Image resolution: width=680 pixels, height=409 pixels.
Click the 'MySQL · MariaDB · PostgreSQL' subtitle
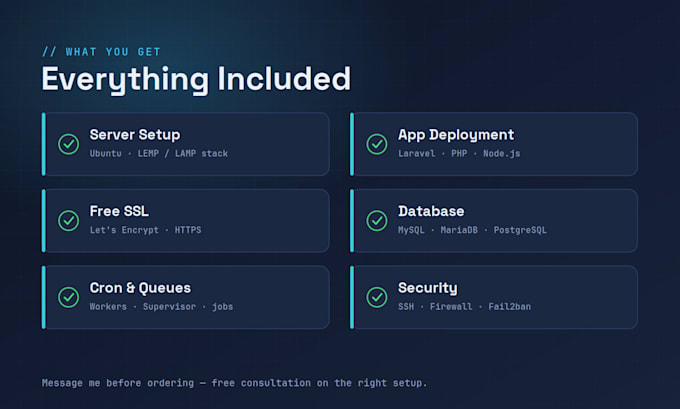(472, 230)
